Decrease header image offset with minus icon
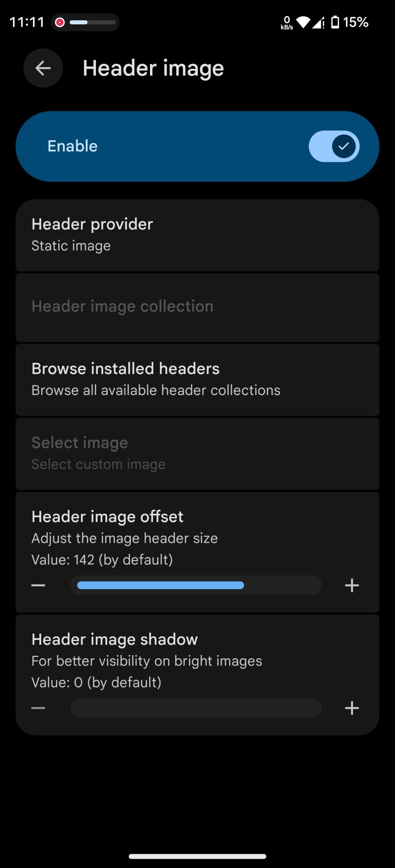Image resolution: width=395 pixels, height=868 pixels. [38, 585]
